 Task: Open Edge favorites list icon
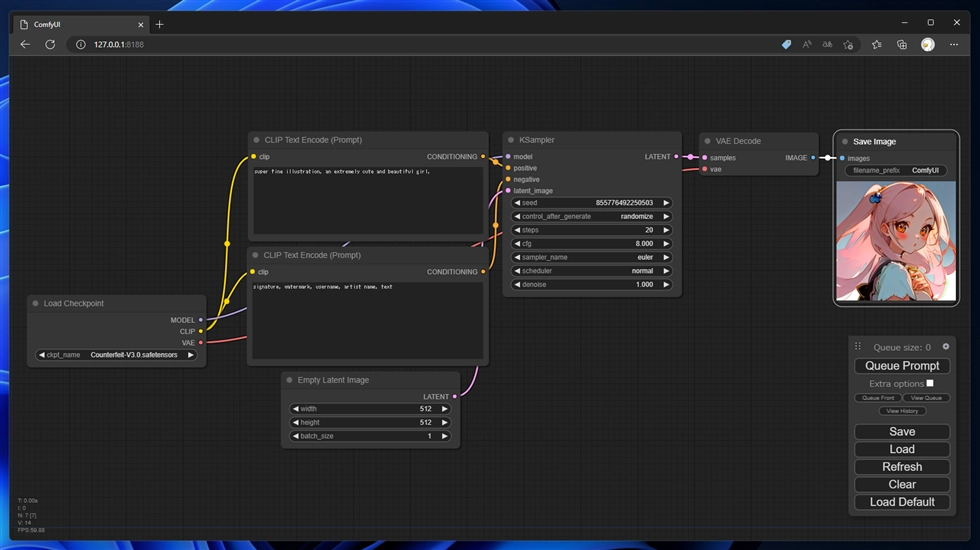point(876,45)
